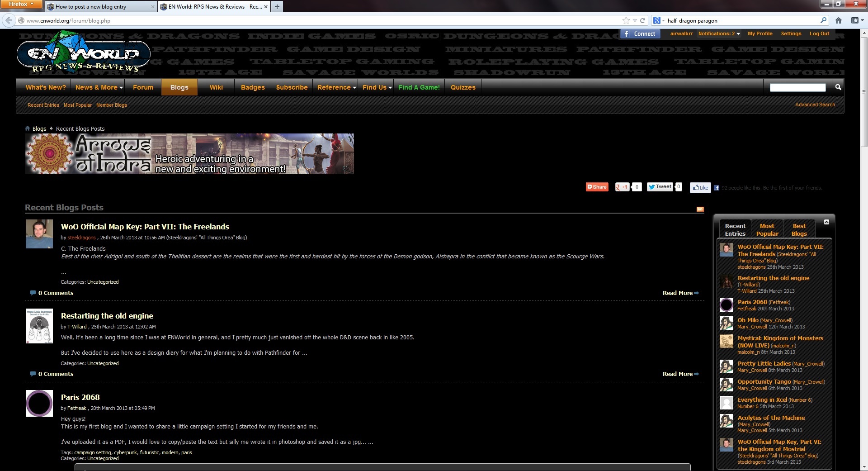Bookmark this page with the star icon
The width and height of the screenshot is (868, 471).
click(x=626, y=20)
